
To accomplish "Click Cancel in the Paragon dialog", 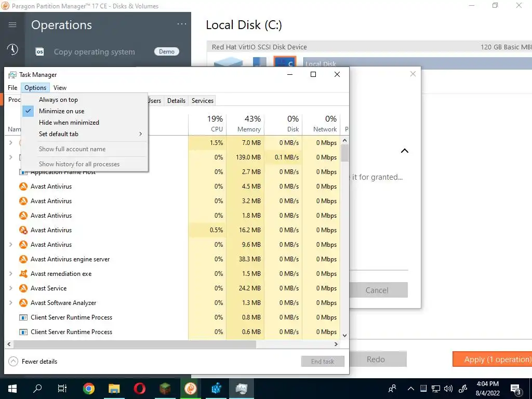I will pos(378,290).
